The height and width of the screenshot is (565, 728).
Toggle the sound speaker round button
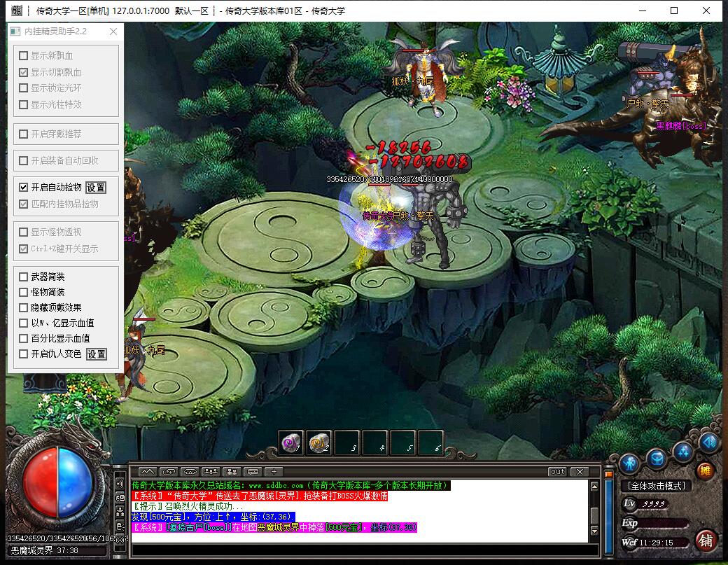click(x=709, y=442)
